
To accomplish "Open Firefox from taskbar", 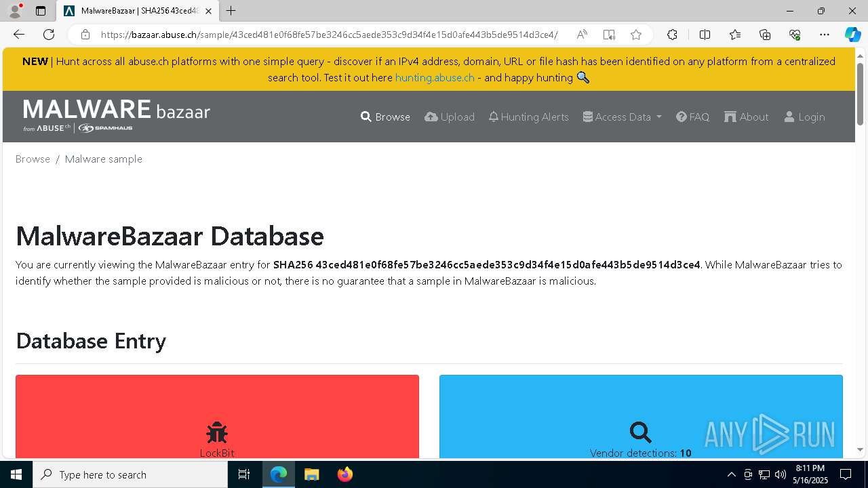I will (345, 474).
